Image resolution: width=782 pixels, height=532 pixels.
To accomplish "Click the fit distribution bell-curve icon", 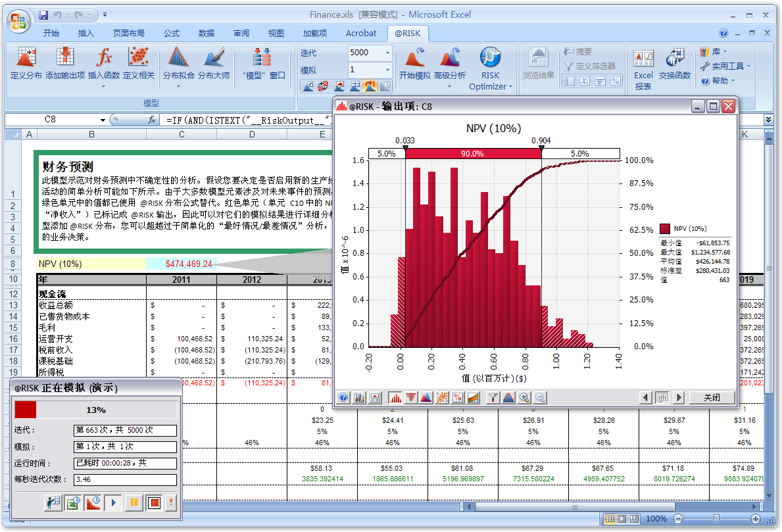I will click(508, 397).
